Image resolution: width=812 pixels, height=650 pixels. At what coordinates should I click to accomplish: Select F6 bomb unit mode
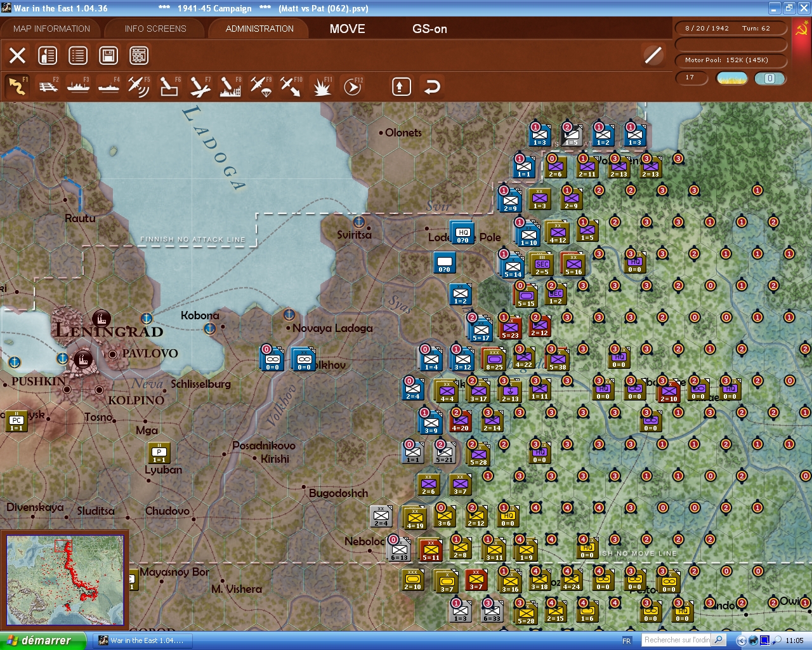tap(169, 86)
